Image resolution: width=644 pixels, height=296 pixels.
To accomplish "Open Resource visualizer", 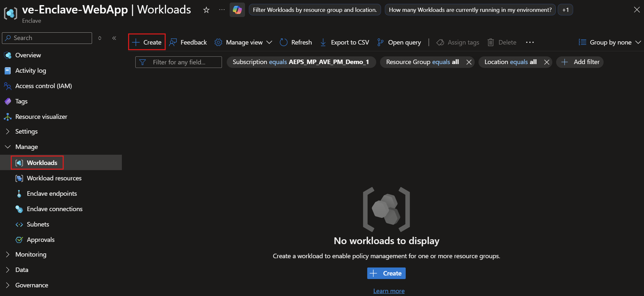I will [41, 117].
